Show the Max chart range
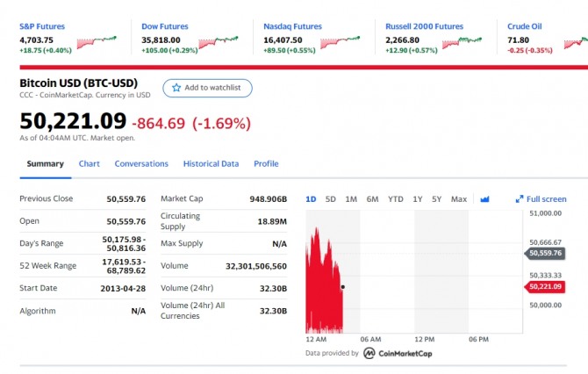This screenshot has width=588, height=374. 459,199
